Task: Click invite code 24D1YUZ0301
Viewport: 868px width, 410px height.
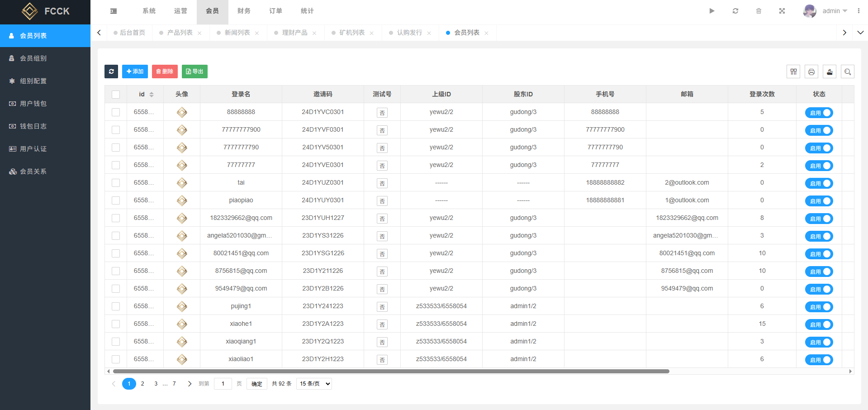Action: (323, 183)
